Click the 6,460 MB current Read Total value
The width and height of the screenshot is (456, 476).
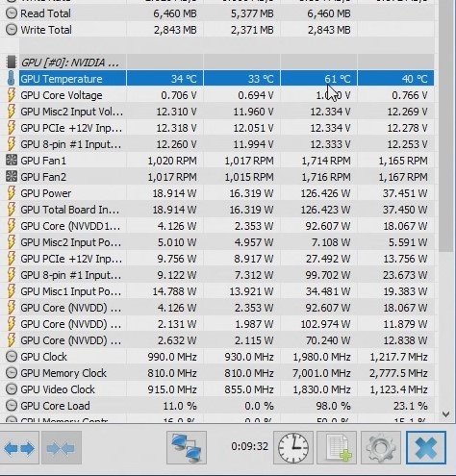tap(175, 13)
